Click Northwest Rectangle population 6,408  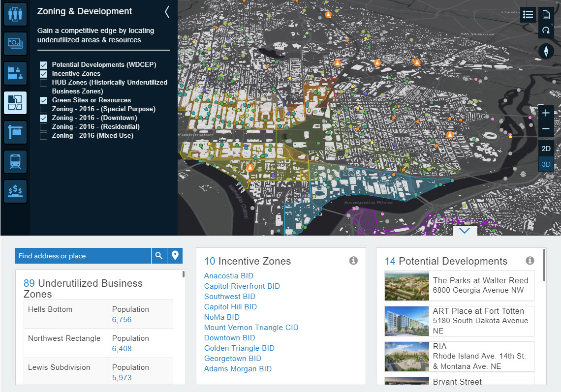(x=122, y=349)
